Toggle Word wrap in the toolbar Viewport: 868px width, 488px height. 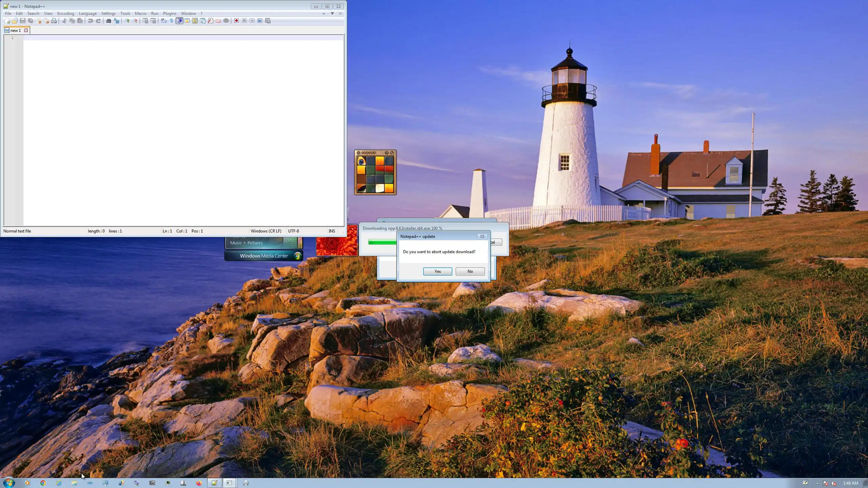point(163,21)
